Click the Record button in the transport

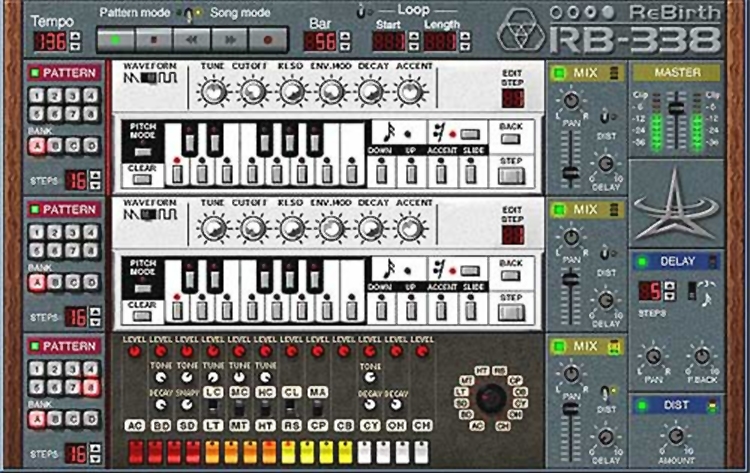click(267, 41)
